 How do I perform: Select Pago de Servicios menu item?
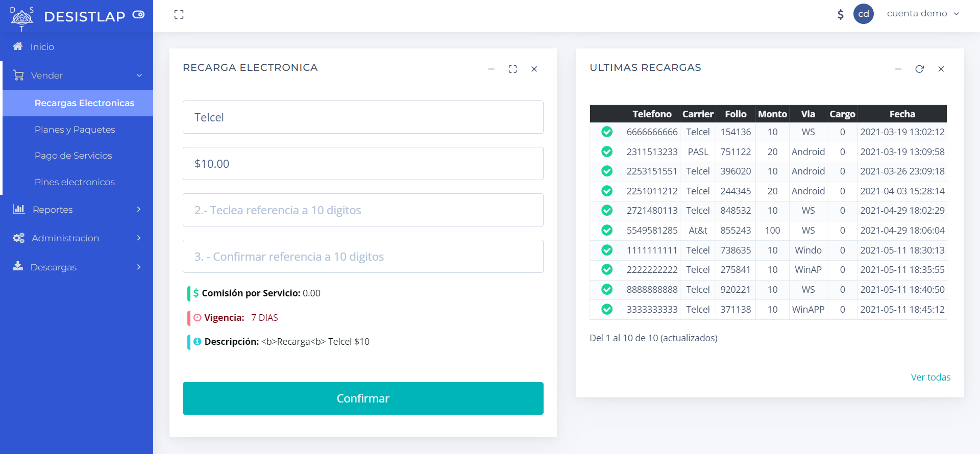pyautogui.click(x=73, y=156)
